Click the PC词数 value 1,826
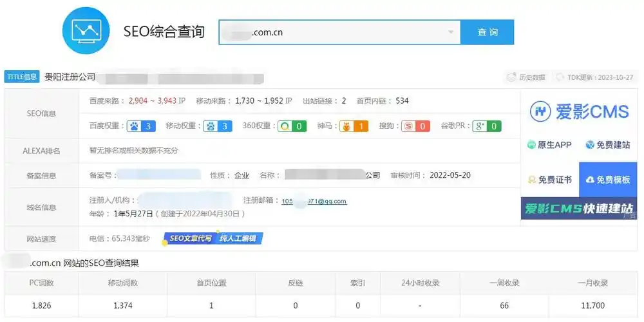 (x=41, y=305)
